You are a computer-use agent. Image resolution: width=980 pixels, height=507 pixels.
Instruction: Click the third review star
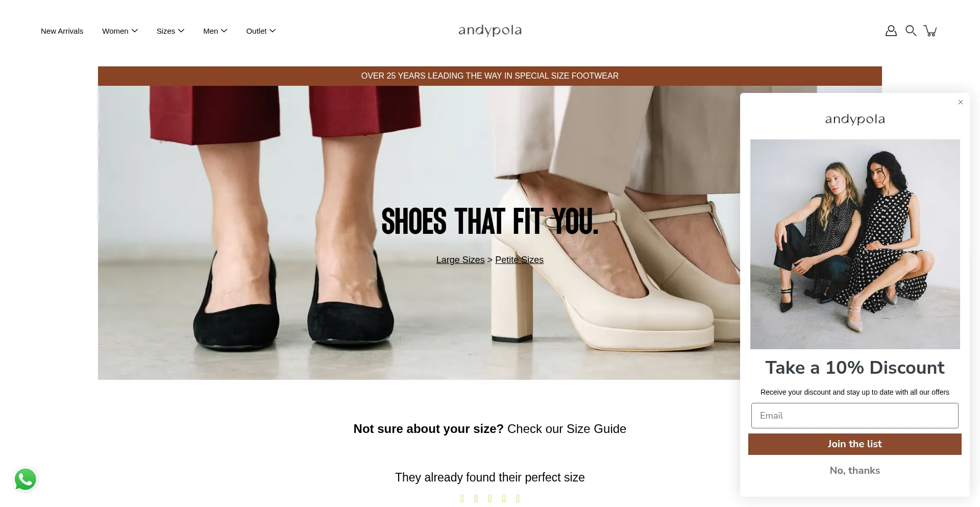[490, 498]
